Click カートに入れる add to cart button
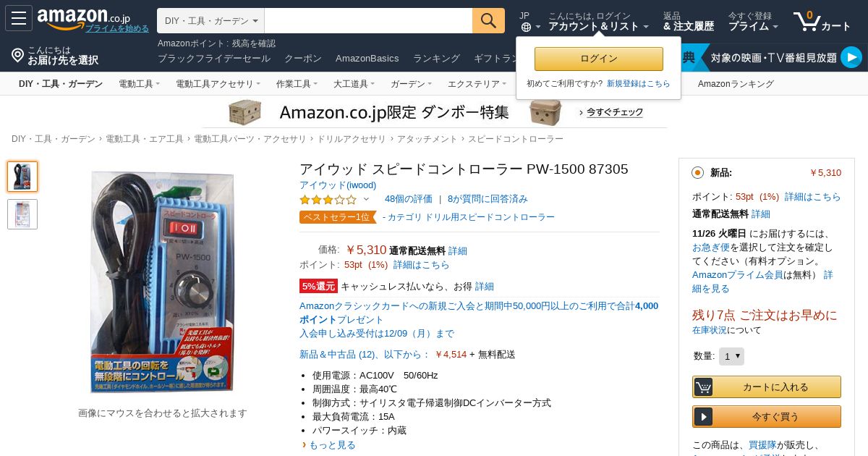 click(x=767, y=387)
